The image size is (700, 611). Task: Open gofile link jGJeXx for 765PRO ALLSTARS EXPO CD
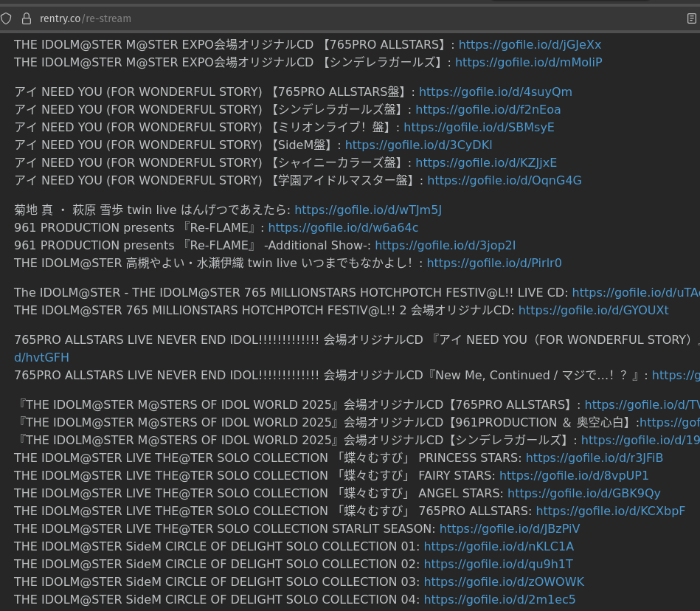point(530,45)
